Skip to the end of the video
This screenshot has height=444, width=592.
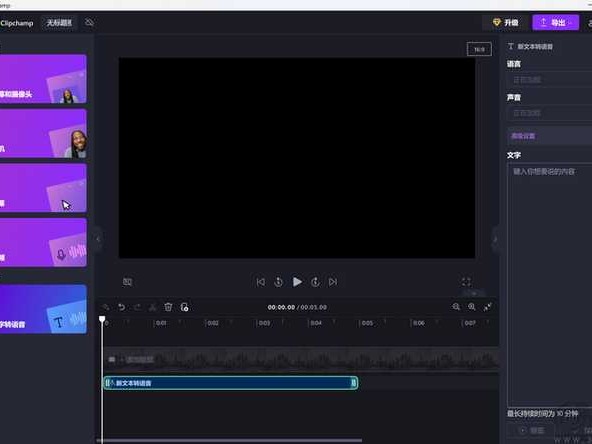click(x=333, y=282)
